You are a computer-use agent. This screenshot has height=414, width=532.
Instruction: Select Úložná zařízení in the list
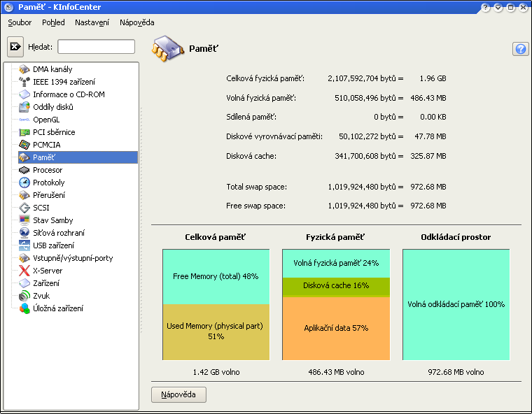[x=58, y=308]
